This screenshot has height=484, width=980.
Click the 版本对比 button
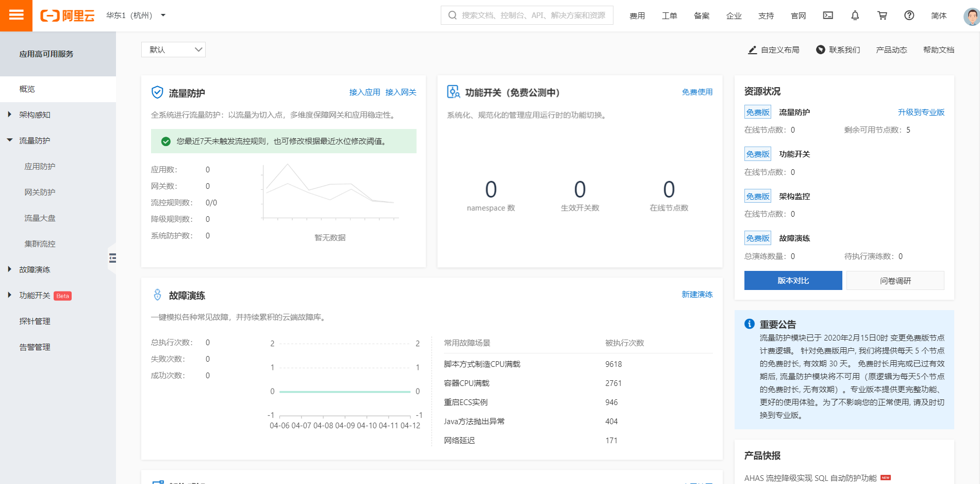coord(793,280)
